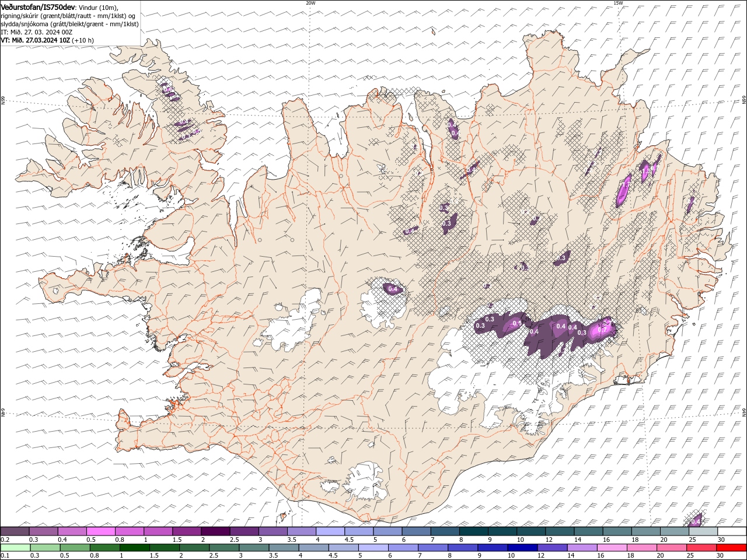This screenshot has height=560, width=747.
Task: Click the Veðurstofan/IS750dev title text
Action: click(x=38, y=6)
